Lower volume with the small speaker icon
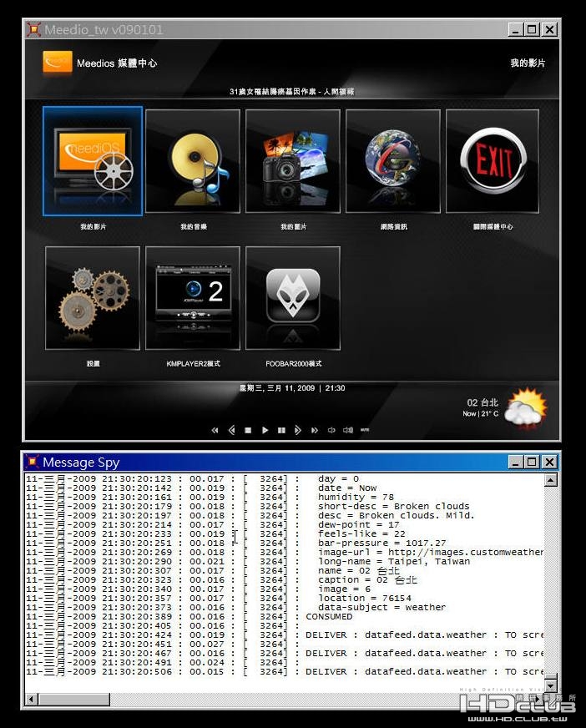The image size is (586, 728). 331,431
